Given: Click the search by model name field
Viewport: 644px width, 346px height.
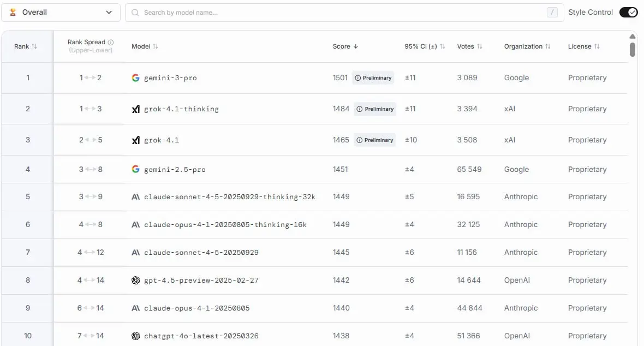Looking at the screenshot, I should click(x=344, y=13).
